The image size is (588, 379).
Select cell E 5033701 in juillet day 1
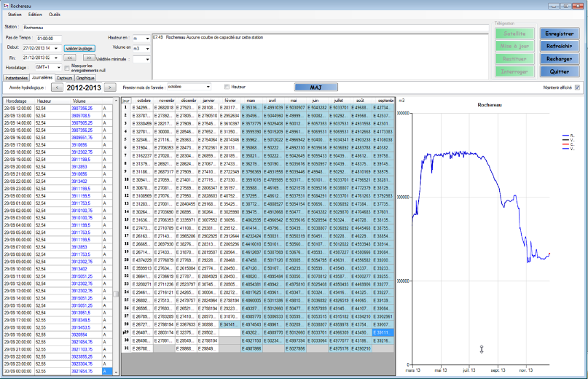pyautogui.click(x=339, y=108)
